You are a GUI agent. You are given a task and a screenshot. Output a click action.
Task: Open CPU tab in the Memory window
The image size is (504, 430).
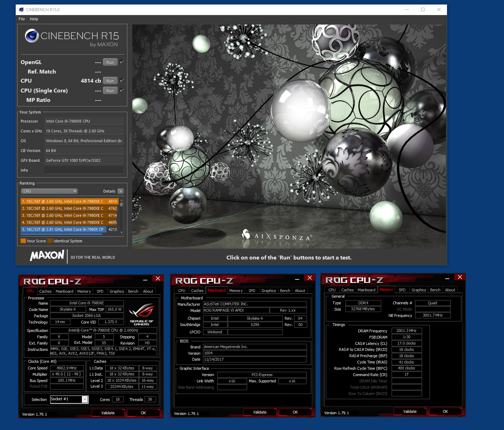(332, 290)
